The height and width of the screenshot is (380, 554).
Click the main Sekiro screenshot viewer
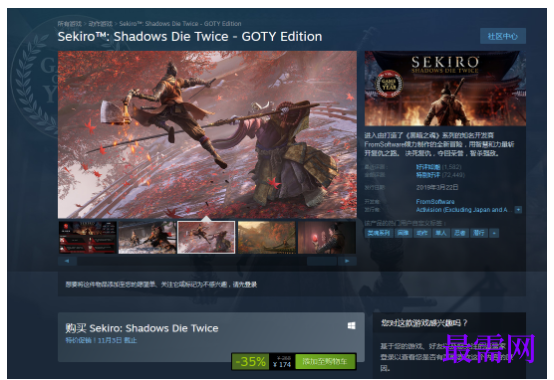coord(207,135)
